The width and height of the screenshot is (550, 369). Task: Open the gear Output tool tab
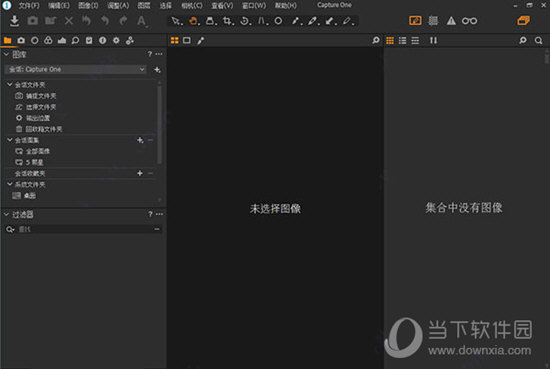[x=116, y=41]
